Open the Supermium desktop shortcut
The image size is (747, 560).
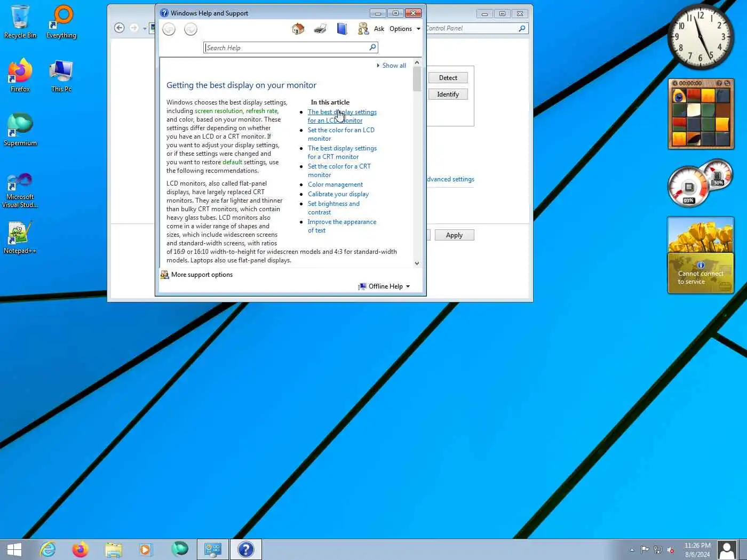coord(20,129)
